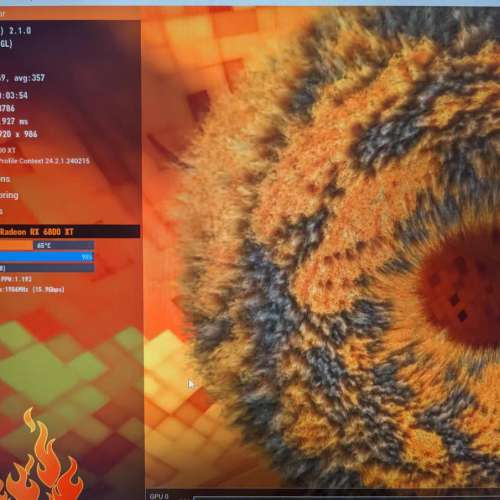Expand the section ending in "oring"
The image size is (500, 500).
pos(9,195)
